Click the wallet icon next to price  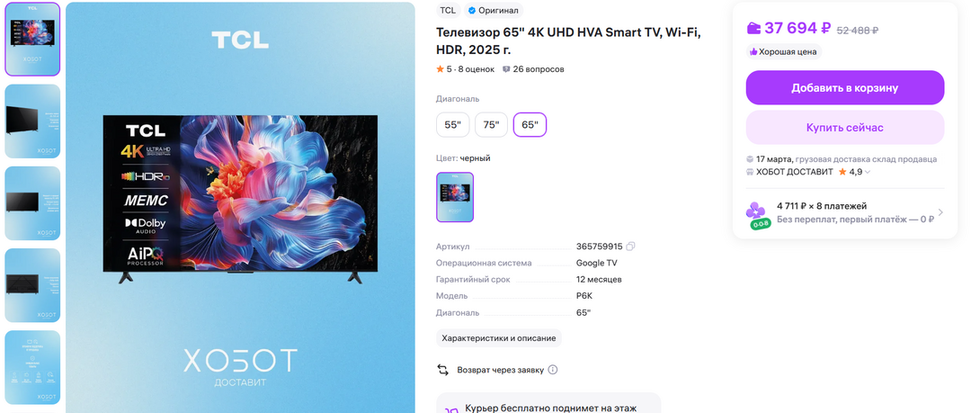tap(753, 28)
